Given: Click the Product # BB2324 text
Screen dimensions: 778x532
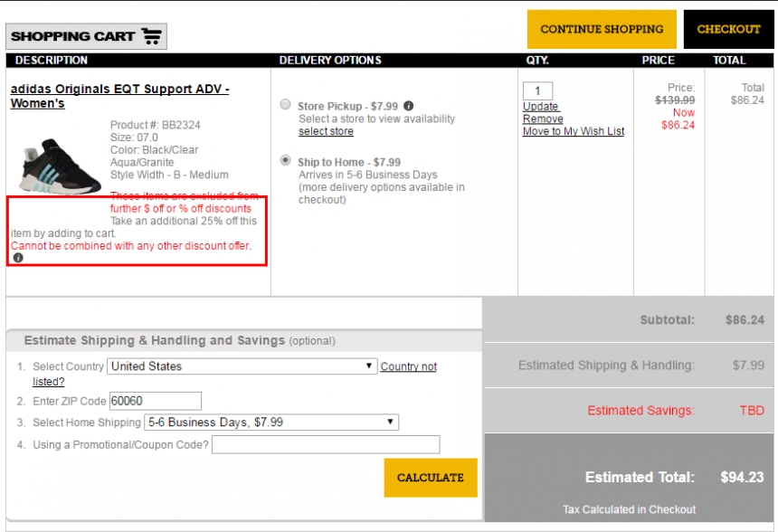Looking at the screenshot, I should coord(156,125).
